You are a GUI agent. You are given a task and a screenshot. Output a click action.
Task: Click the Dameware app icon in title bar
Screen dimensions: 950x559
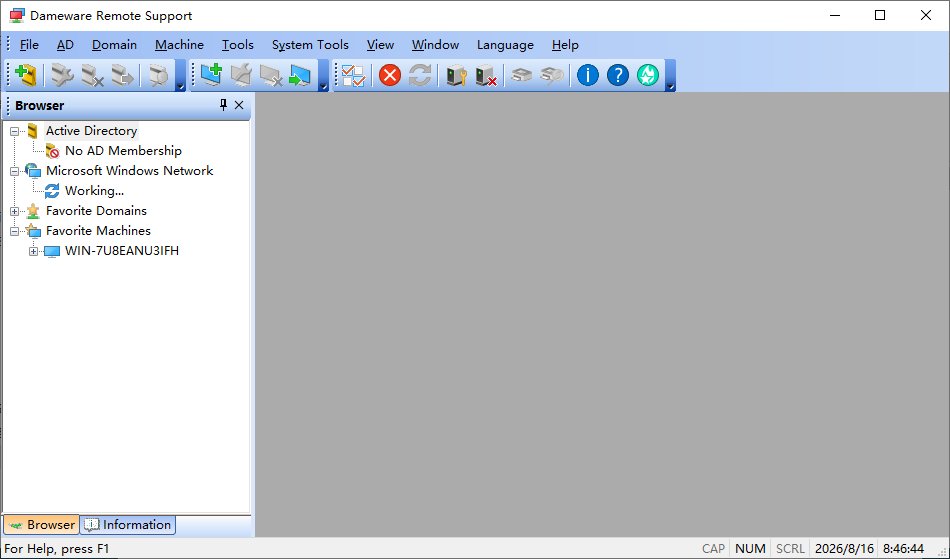pos(17,16)
